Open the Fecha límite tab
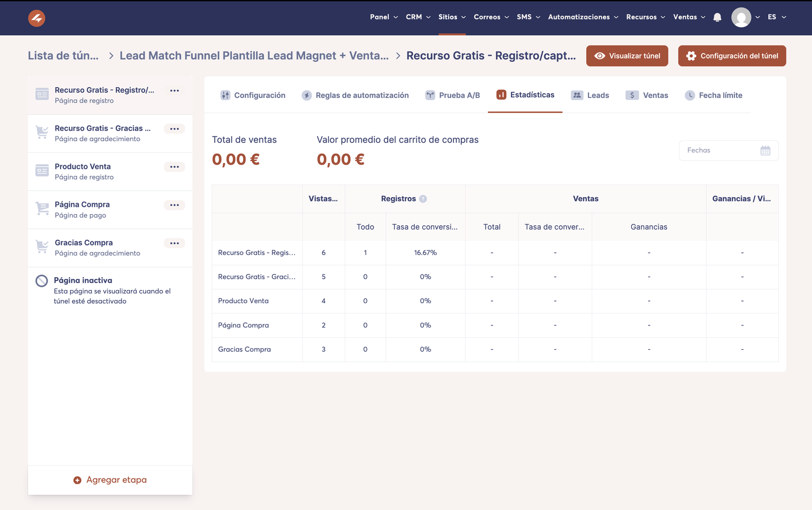 coord(713,95)
